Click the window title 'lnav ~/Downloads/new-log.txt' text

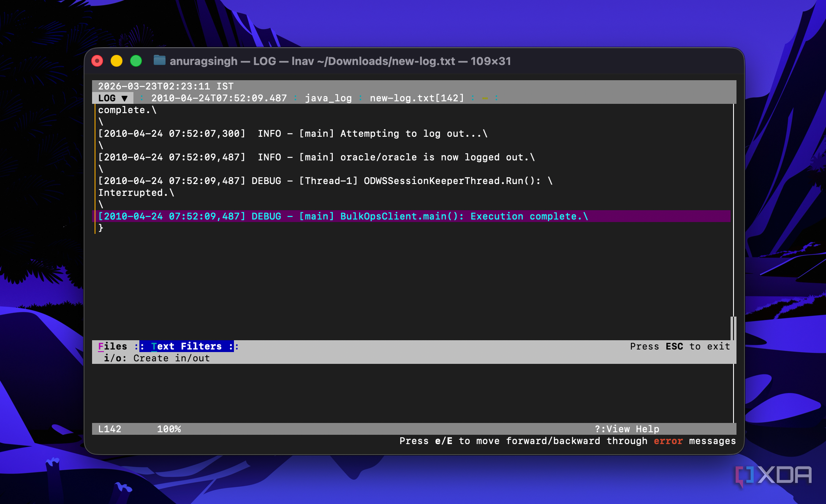[373, 61]
